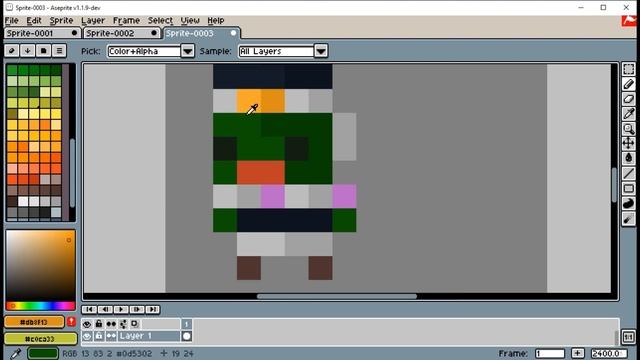Lock Layer 1 using padlock icon
This screenshot has width=640, height=360.
[99, 336]
